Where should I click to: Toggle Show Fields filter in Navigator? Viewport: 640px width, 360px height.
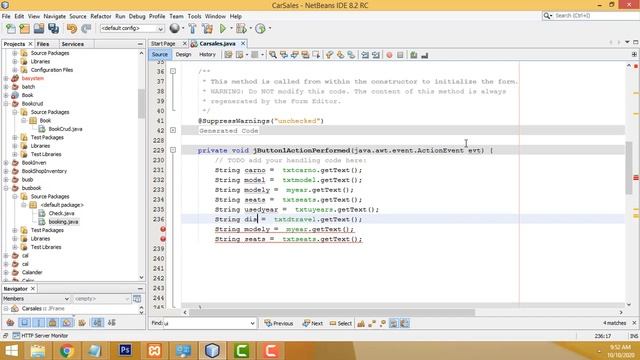click(24, 323)
